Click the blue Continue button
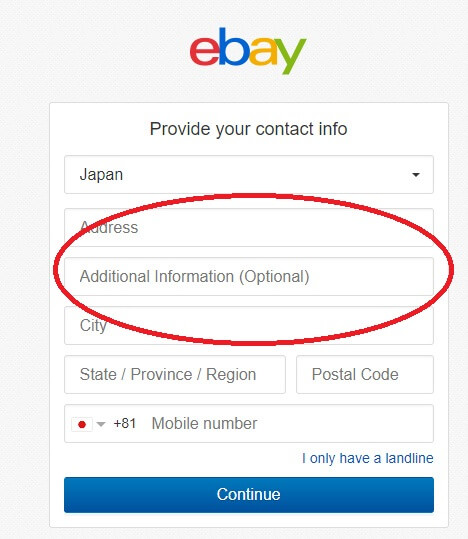The width and height of the screenshot is (468, 539). coord(249,495)
